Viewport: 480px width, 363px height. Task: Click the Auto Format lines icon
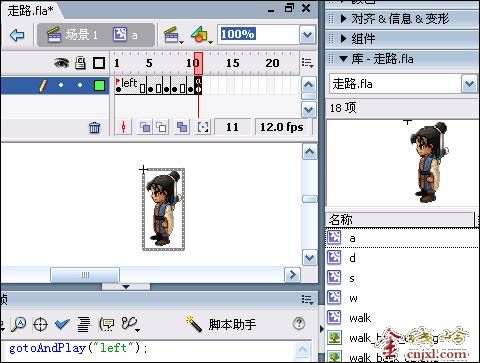point(84,324)
